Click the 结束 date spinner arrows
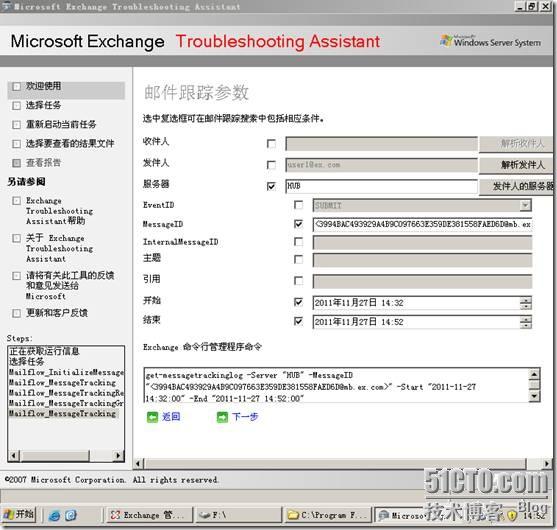 click(x=526, y=322)
